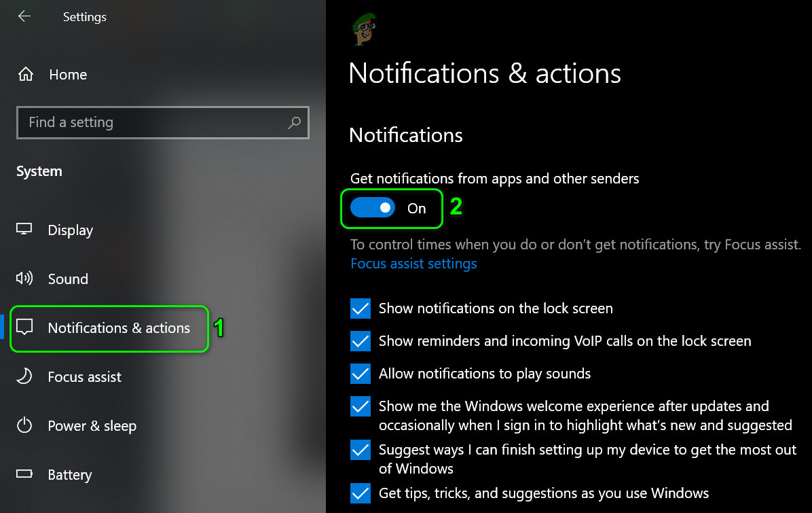Click the Notifications & actions speech bubble icon

coord(24,327)
